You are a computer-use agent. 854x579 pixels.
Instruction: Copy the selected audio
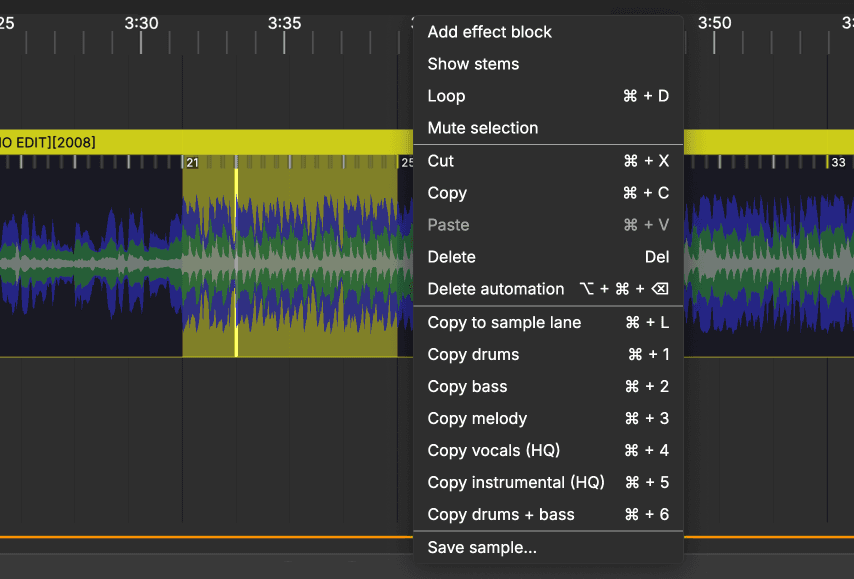click(x=447, y=193)
